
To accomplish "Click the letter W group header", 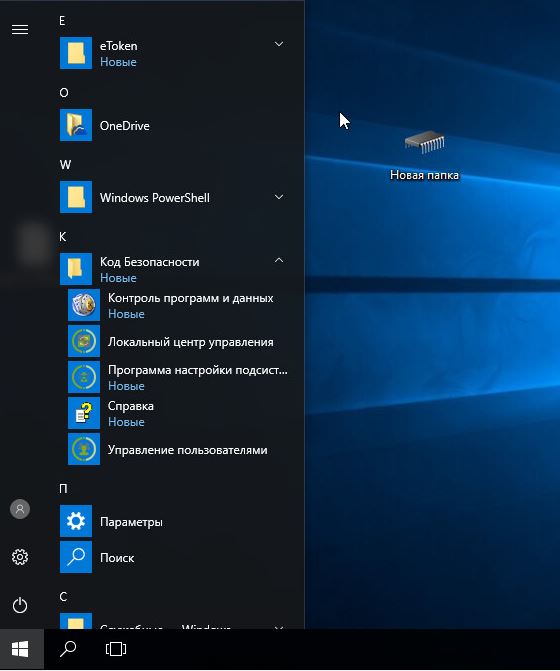I will click(x=65, y=164).
